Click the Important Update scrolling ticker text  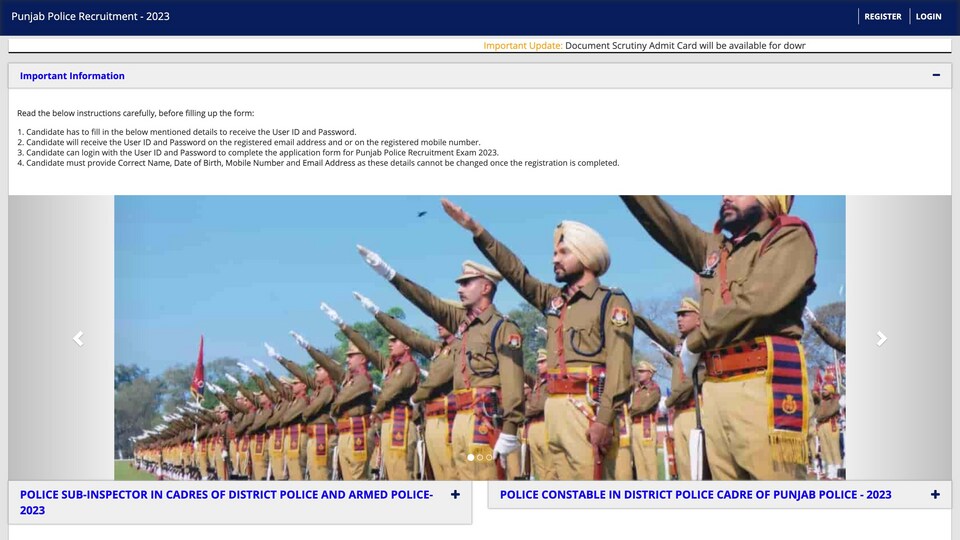pyautogui.click(x=644, y=46)
